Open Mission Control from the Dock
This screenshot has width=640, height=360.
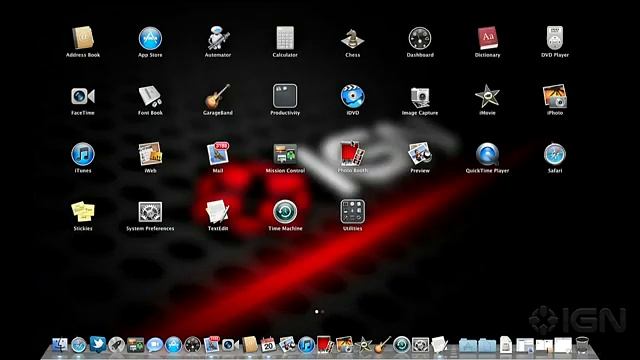(136, 345)
